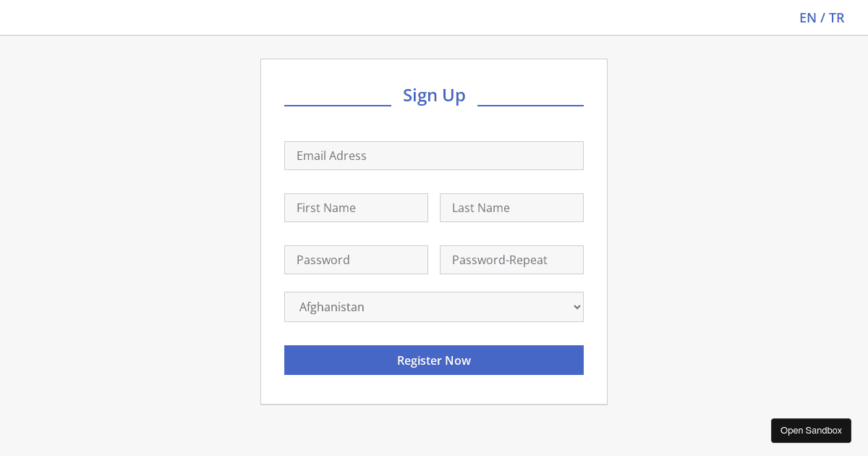
Task: Open the country dropdown showing Afghanistan
Action: [434, 307]
